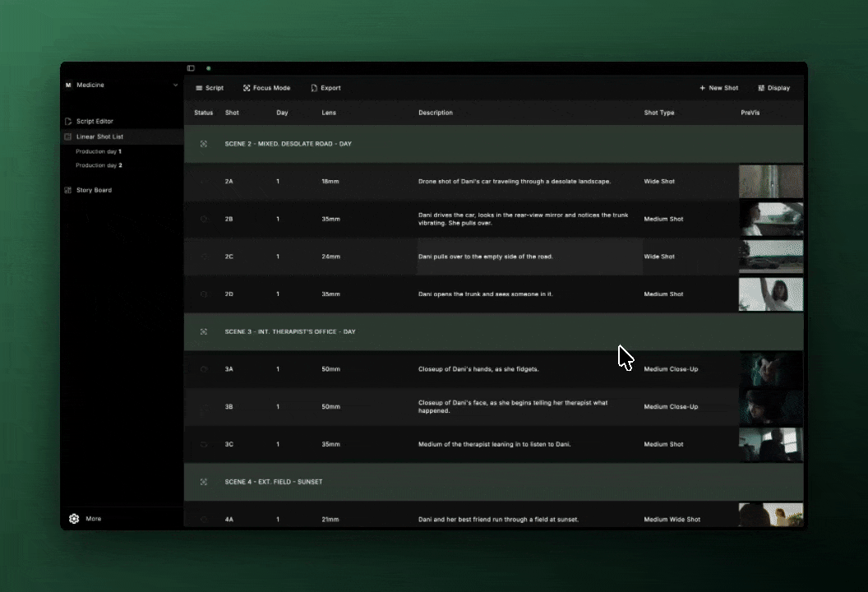This screenshot has width=868, height=592.
Task: Open Production day 2
Action: pyautogui.click(x=99, y=165)
